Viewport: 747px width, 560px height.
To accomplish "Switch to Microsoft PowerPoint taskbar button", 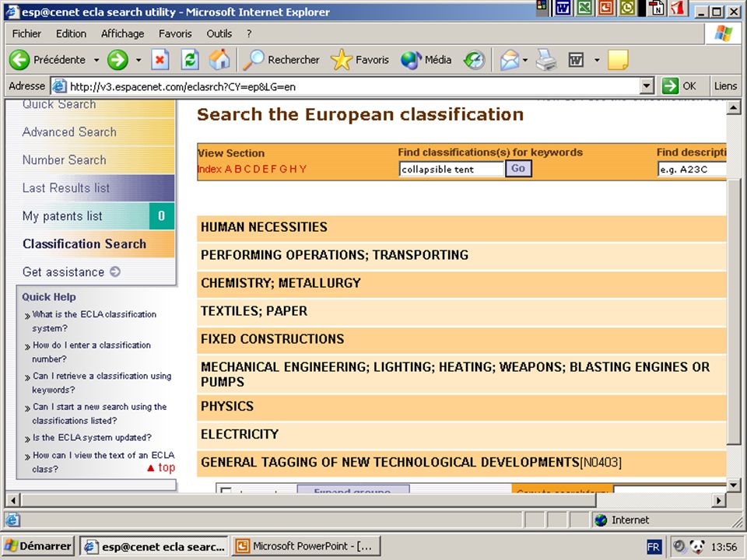I will [306, 546].
